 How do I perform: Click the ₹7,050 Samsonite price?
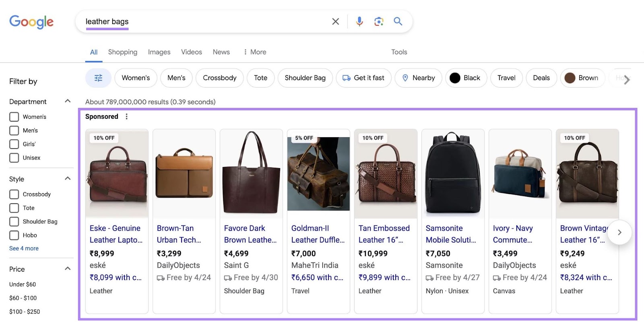click(x=438, y=254)
